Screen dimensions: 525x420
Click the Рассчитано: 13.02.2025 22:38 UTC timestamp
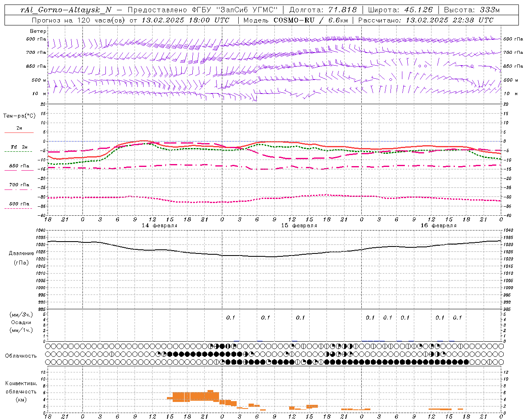[x=426, y=20]
